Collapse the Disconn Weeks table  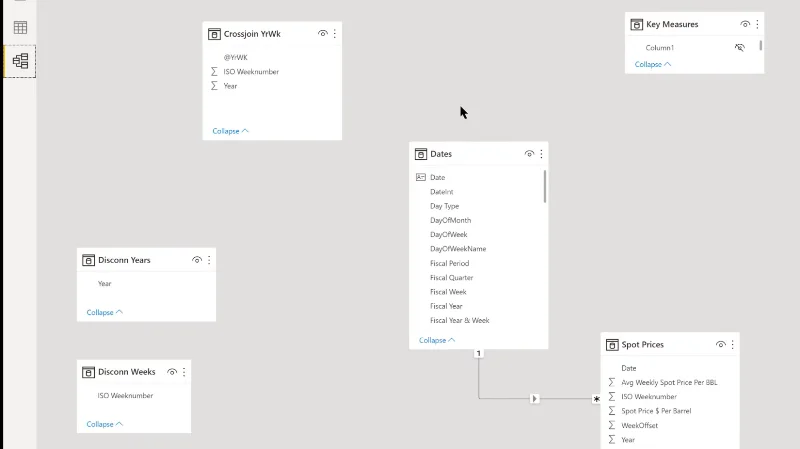[105, 424]
